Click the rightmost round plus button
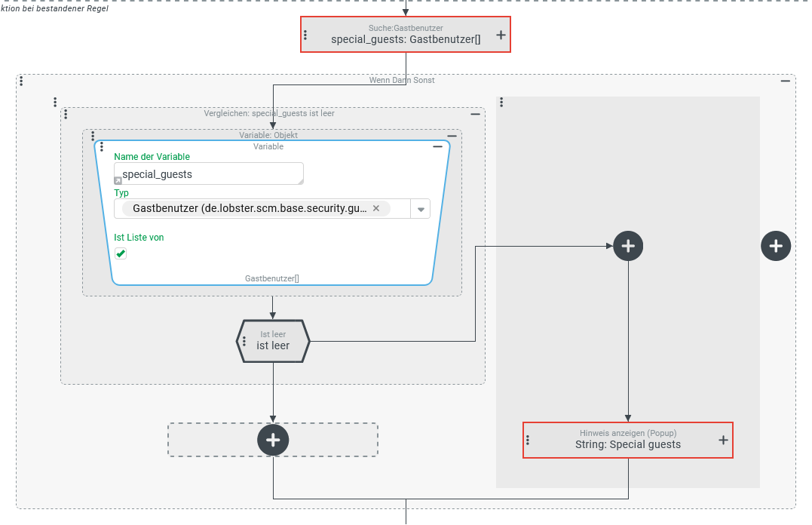Screen dimensions: 812x525 776,246
